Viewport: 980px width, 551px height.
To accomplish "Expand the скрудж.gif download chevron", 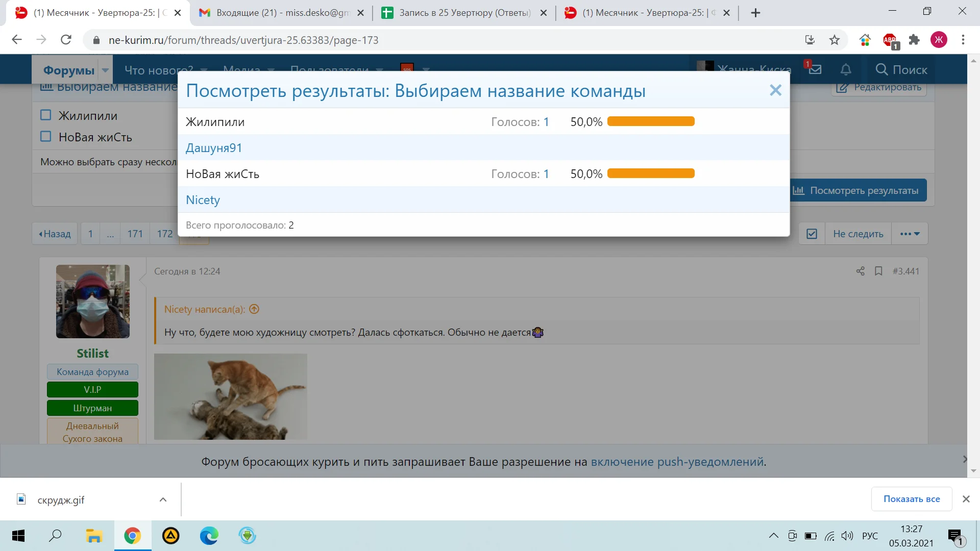I will click(x=163, y=499).
